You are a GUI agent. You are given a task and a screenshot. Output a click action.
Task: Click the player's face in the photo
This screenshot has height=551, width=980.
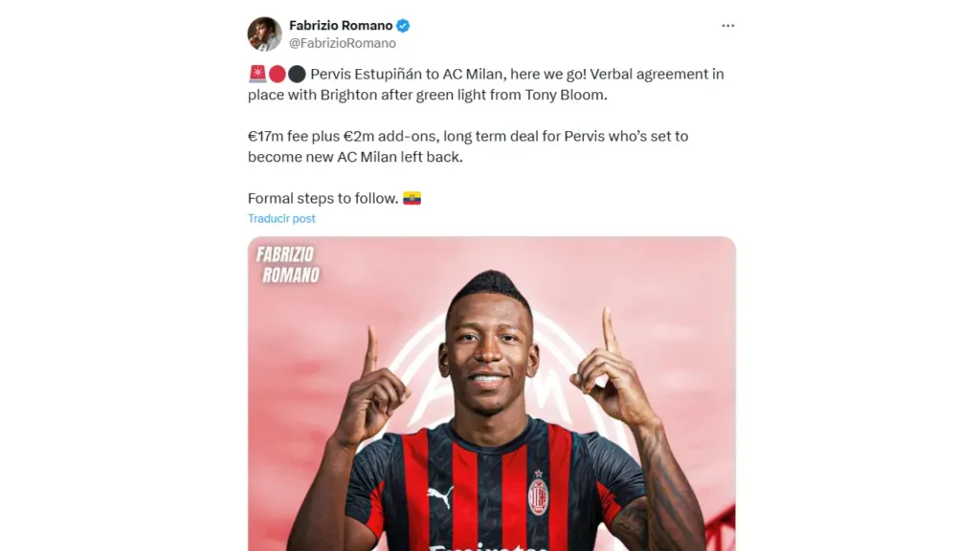tap(489, 358)
